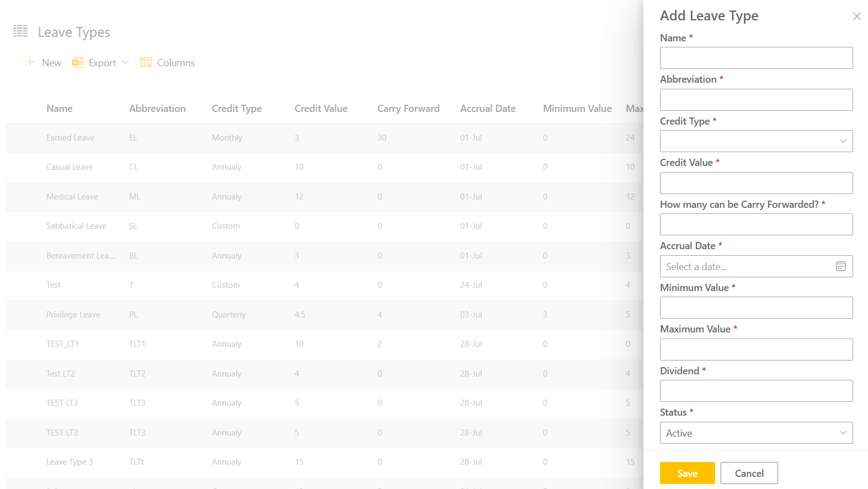Click the Name input field
The height and width of the screenshot is (489, 868).
[x=756, y=58]
